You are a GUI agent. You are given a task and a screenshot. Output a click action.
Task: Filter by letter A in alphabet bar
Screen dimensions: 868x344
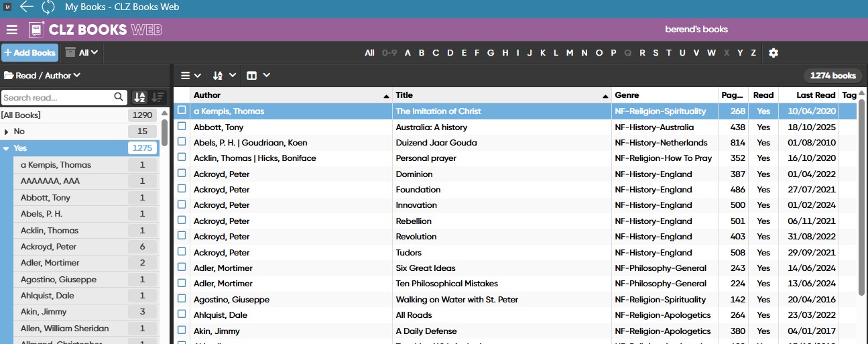click(x=407, y=53)
